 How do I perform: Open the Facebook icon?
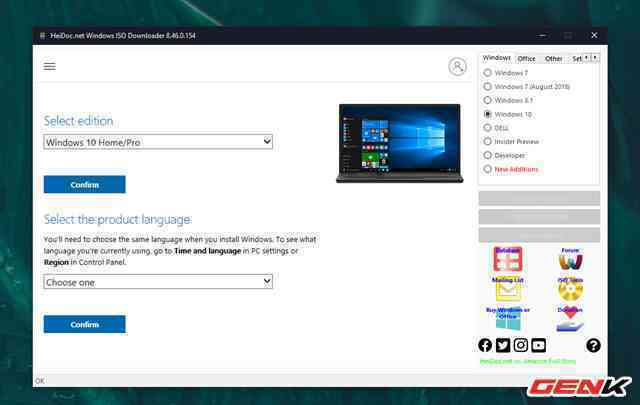point(485,345)
